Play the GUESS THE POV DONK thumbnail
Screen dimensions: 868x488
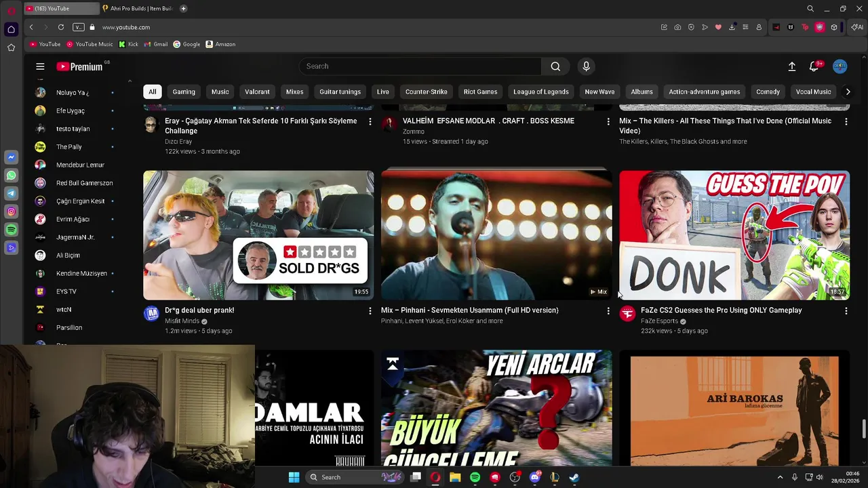tap(734, 235)
